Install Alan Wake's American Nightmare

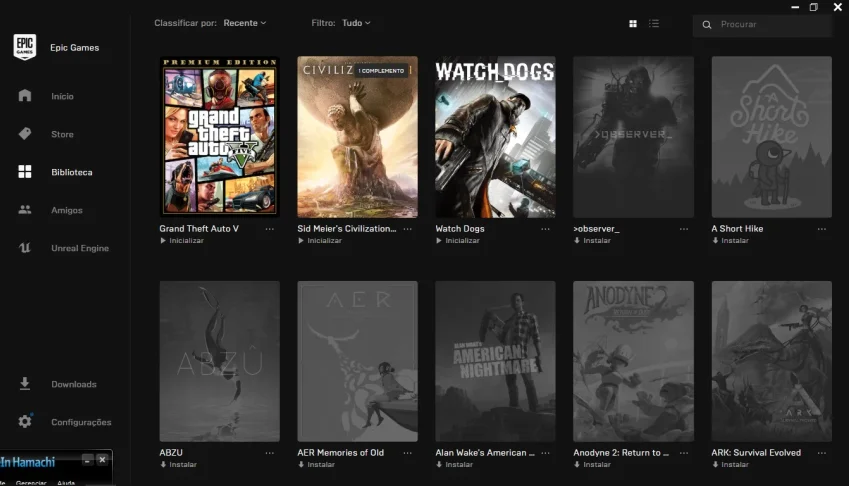coord(455,464)
